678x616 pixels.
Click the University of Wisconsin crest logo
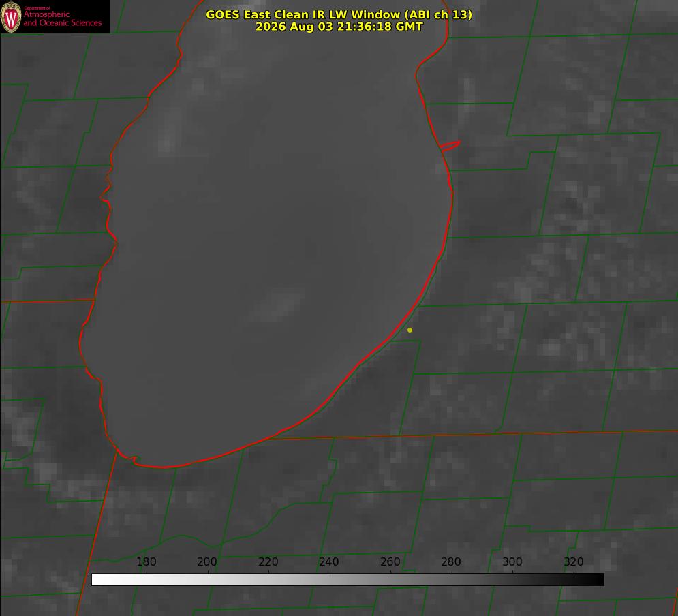[x=11, y=16]
